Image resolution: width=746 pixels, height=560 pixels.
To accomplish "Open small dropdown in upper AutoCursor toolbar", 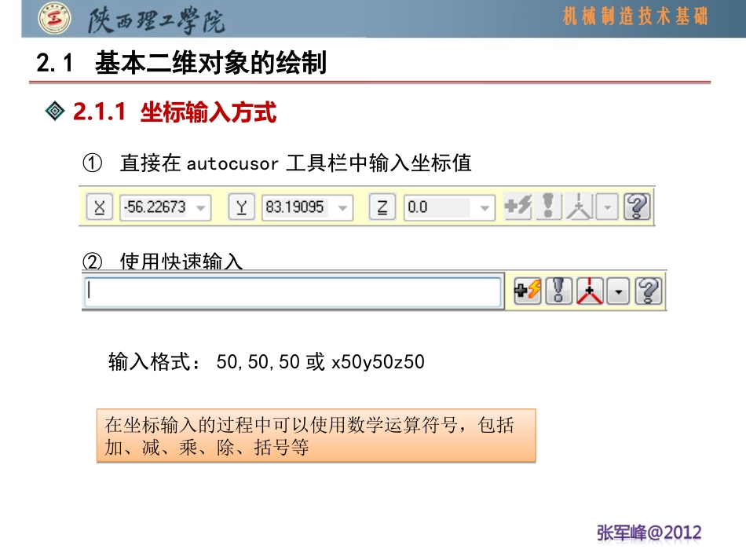I will coord(606,207).
